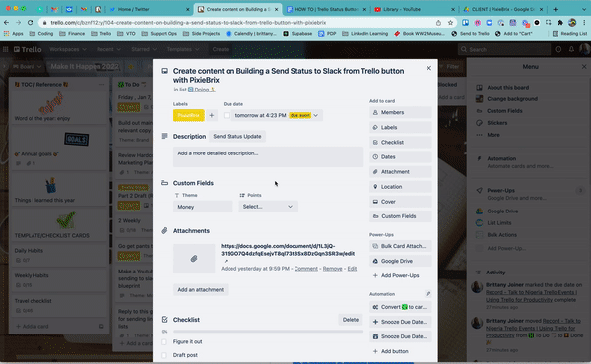Open Chrome extensions puzzle icon
This screenshot has width=591, height=364.
point(560,23)
